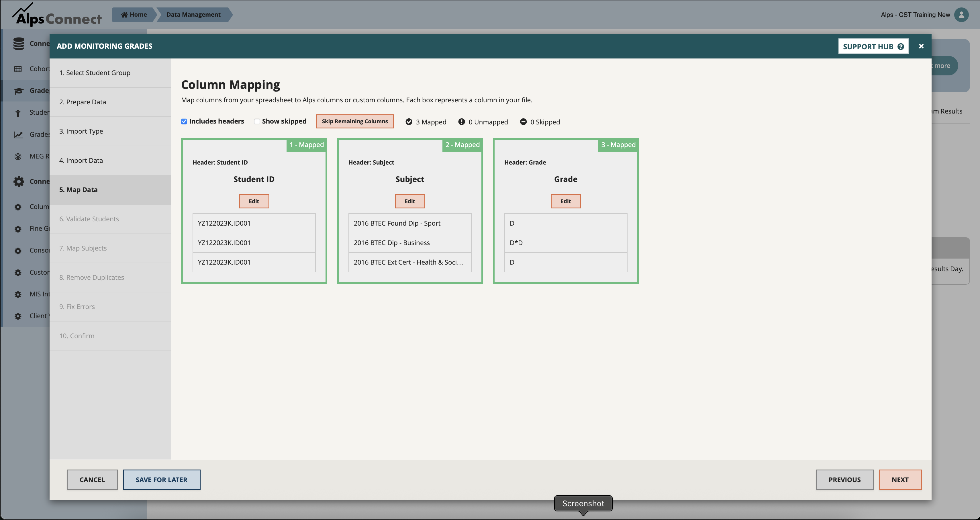Viewport: 980px width, 520px height.
Task: Select step 7 Map Subjects
Action: tap(110, 248)
